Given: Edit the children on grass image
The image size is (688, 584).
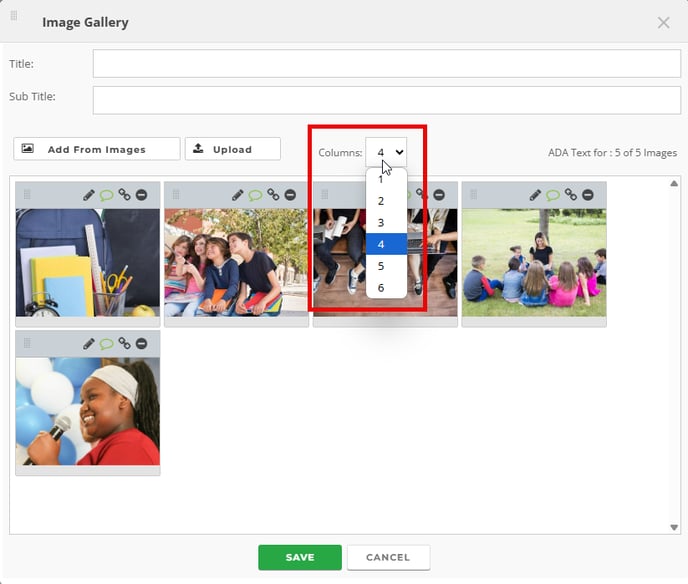Looking at the screenshot, I should click(x=535, y=195).
